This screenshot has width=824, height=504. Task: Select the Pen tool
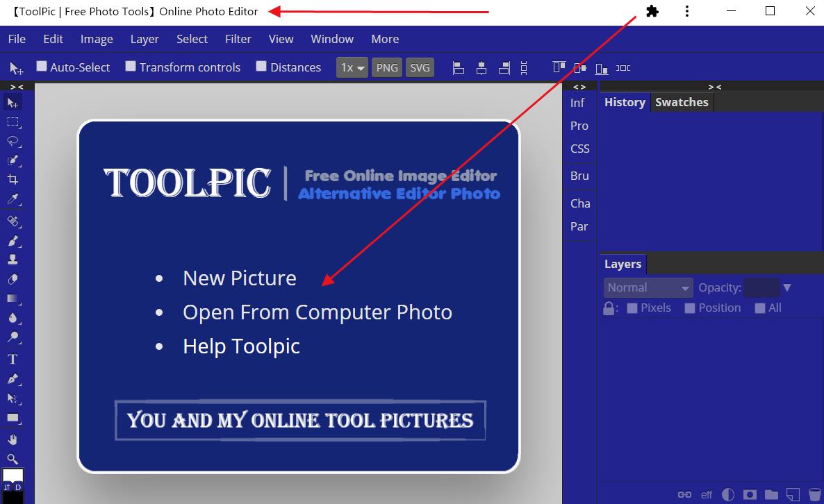pyautogui.click(x=13, y=378)
